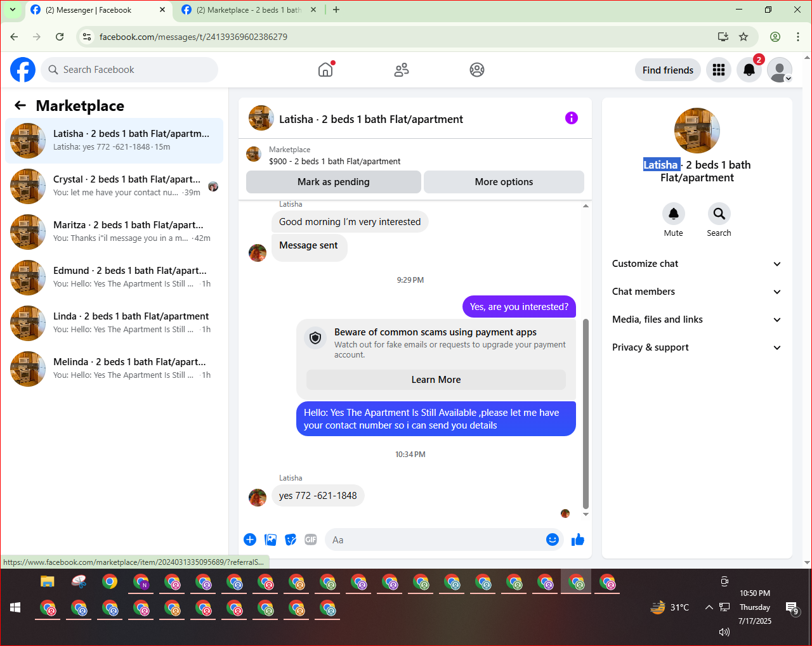Open conversation information purple icon

[572, 118]
